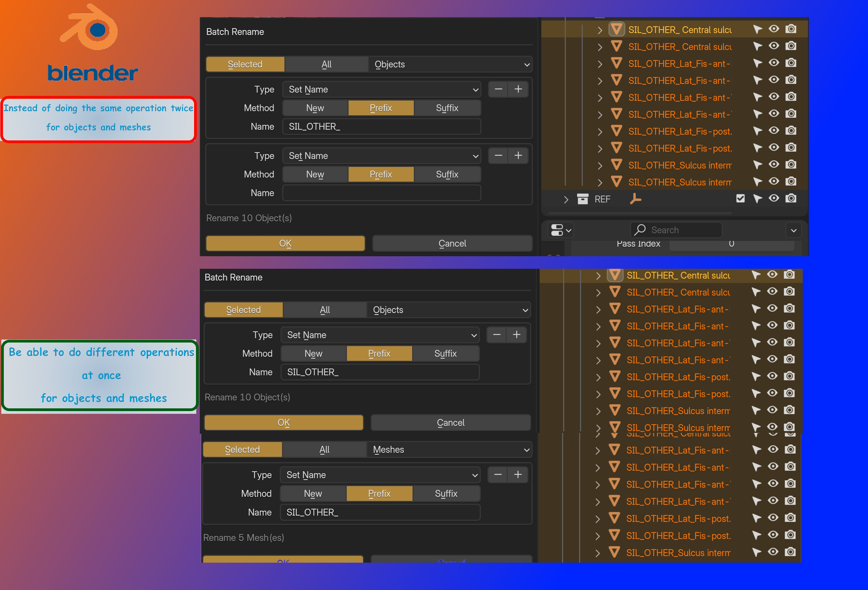
Task: Switch to Selected in the Meshes rename panel
Action: [242, 450]
